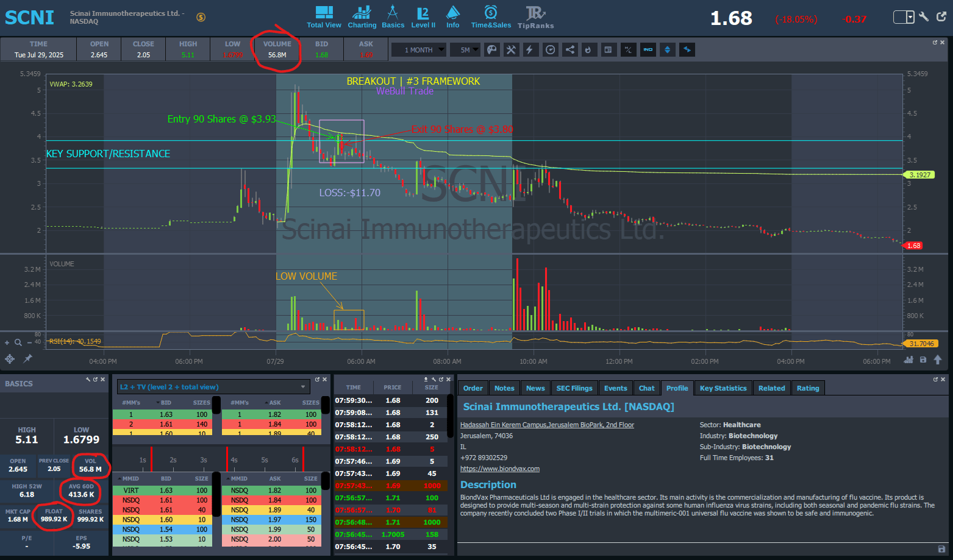
Task: Share the chart via share icon
Action: click(x=569, y=50)
